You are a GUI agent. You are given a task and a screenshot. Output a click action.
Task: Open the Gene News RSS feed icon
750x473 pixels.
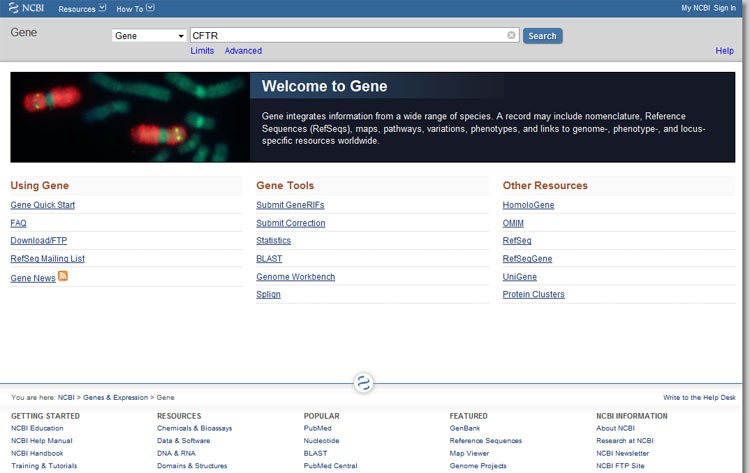click(63, 276)
